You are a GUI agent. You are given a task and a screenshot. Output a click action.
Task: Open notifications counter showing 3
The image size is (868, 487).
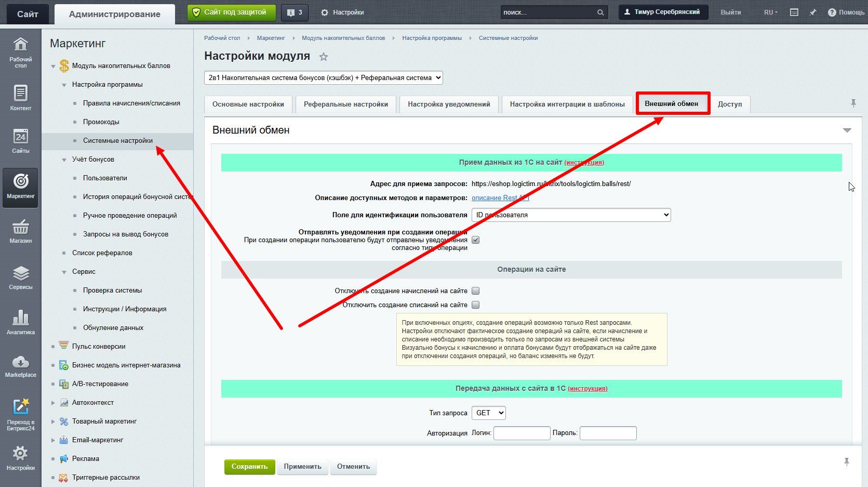tap(295, 12)
